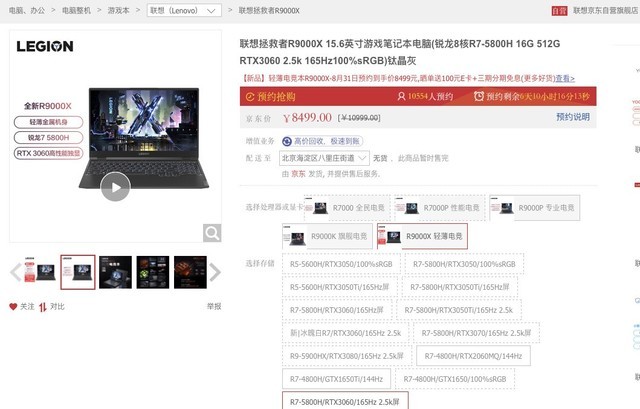Click the 预约剩余 countdown timer
Viewport: 640px width, 409px height.
(x=532, y=96)
